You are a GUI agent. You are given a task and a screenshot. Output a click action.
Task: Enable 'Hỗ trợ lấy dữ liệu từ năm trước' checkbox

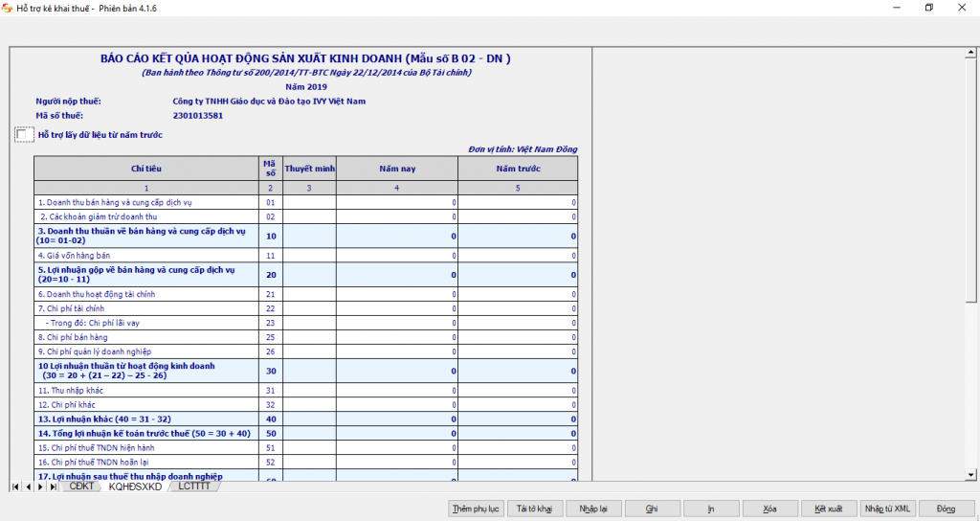(x=24, y=135)
